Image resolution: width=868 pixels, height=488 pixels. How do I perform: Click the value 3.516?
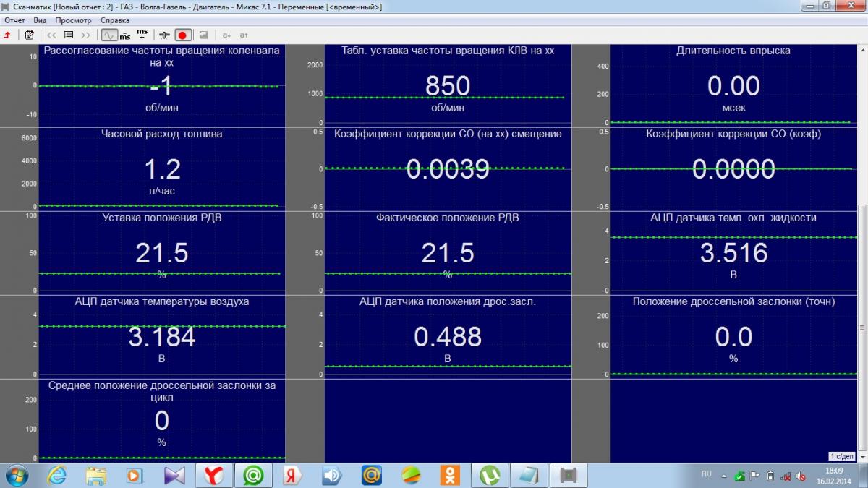coord(733,253)
